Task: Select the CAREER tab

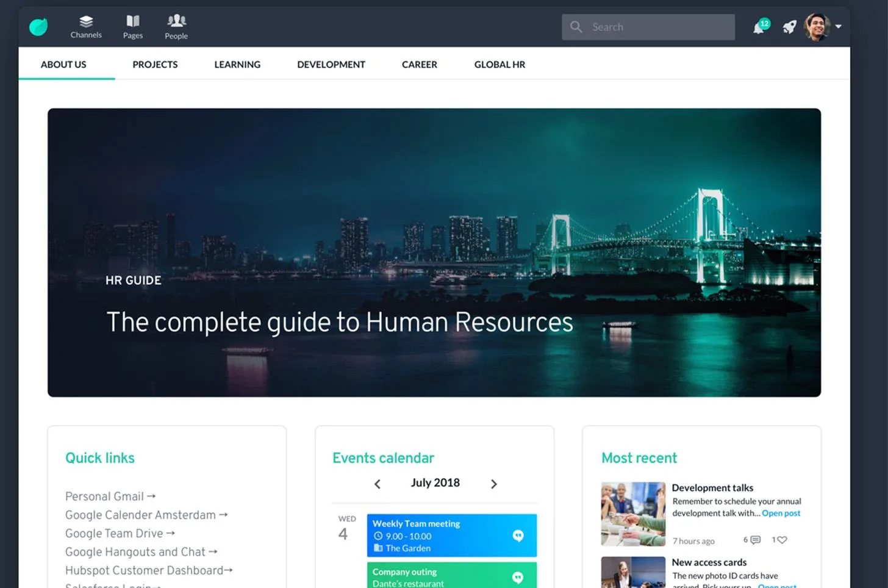Action: coord(420,64)
